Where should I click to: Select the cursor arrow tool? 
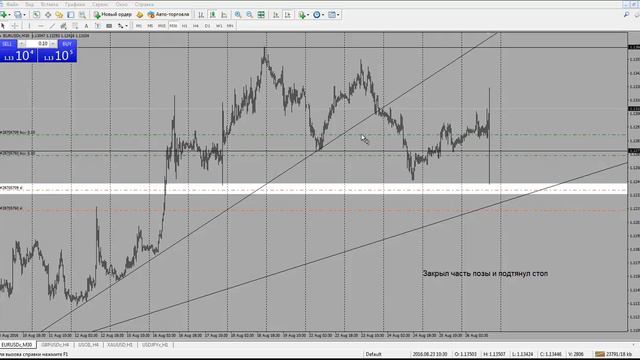pos(3,26)
